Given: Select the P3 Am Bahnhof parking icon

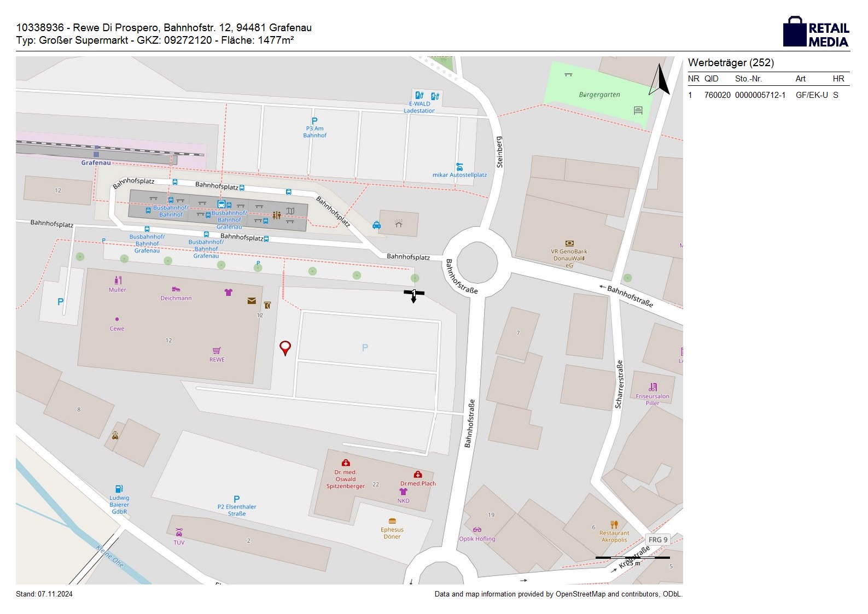Looking at the screenshot, I should [314, 121].
